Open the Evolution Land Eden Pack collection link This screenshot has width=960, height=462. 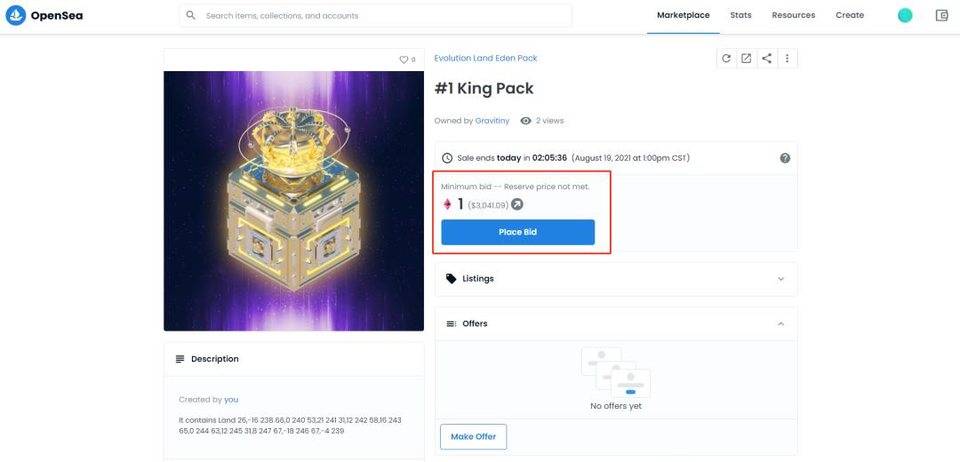(x=486, y=58)
